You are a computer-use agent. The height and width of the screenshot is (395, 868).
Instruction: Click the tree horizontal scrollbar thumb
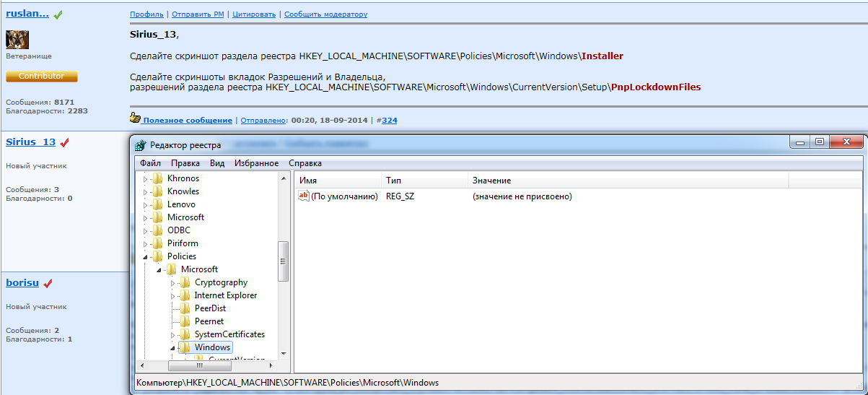click(x=199, y=365)
